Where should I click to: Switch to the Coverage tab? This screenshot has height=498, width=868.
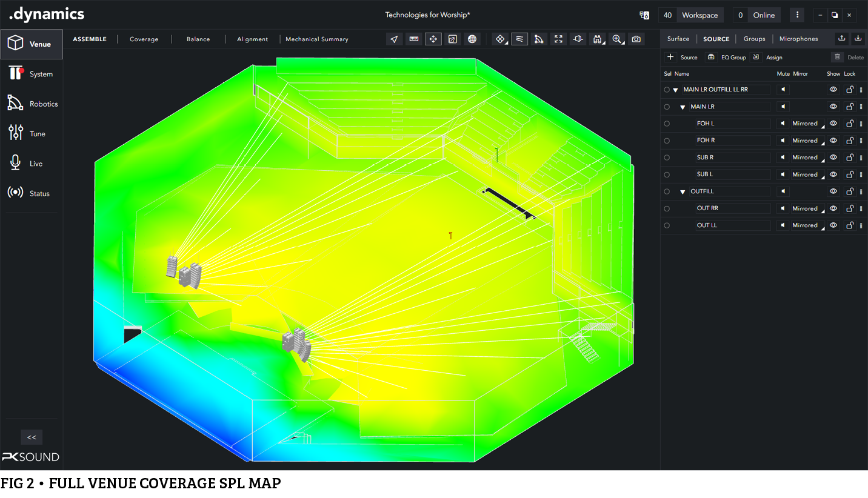pos(144,39)
